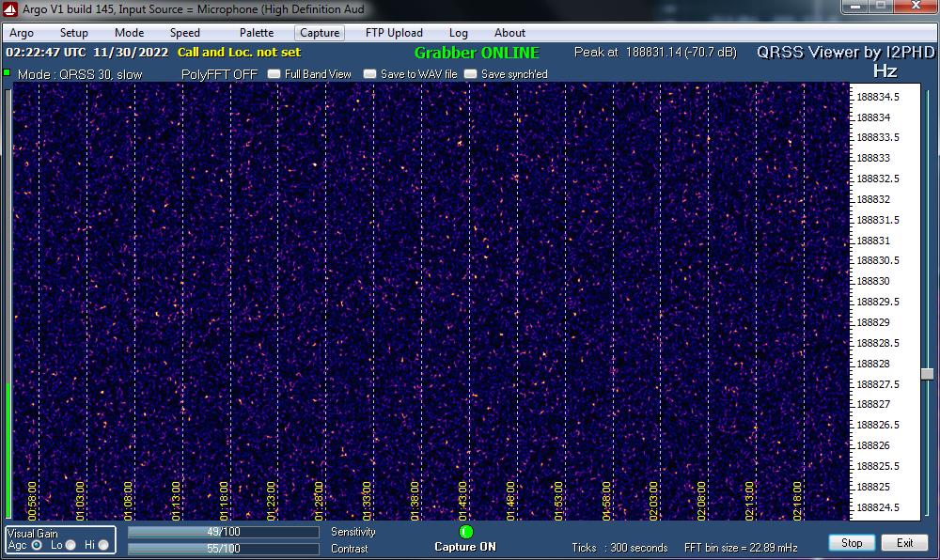Screen dimensions: 940x560
Task: Click the Capture menu button
Action: [320, 33]
